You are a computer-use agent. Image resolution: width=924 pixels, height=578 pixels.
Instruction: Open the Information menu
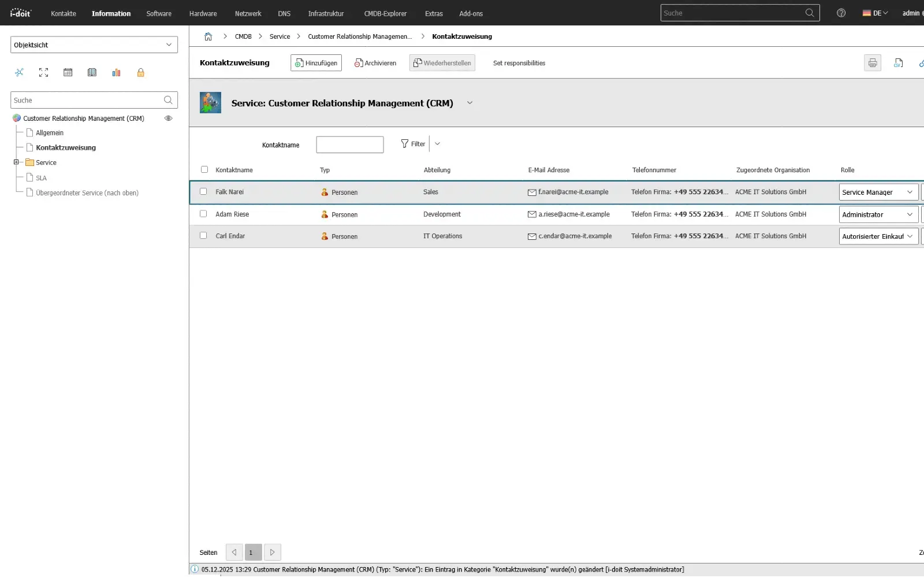[x=111, y=13]
